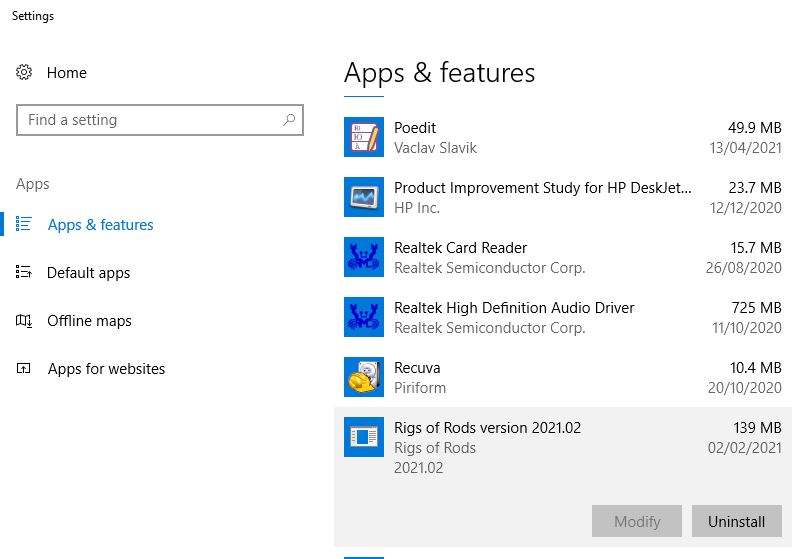Select Apps & features in sidebar
The width and height of the screenshot is (809, 559).
(101, 225)
